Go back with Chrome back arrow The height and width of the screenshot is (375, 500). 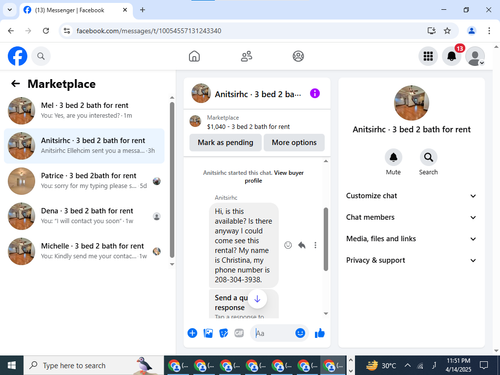[11, 31]
